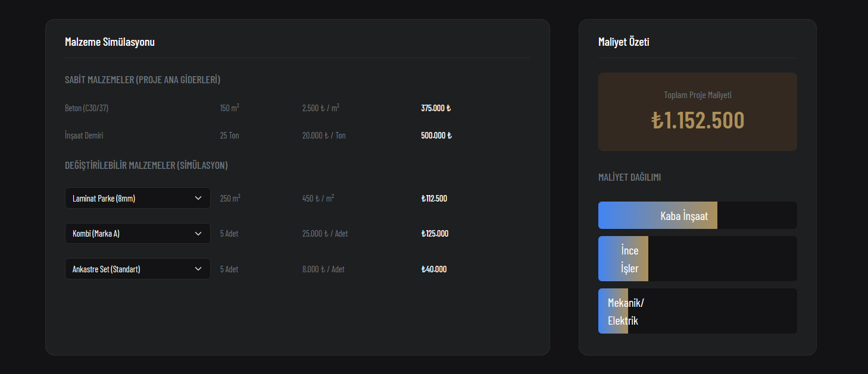Expand the Kombi (Marka A) dropdown
868x374 pixels.
coord(137,234)
